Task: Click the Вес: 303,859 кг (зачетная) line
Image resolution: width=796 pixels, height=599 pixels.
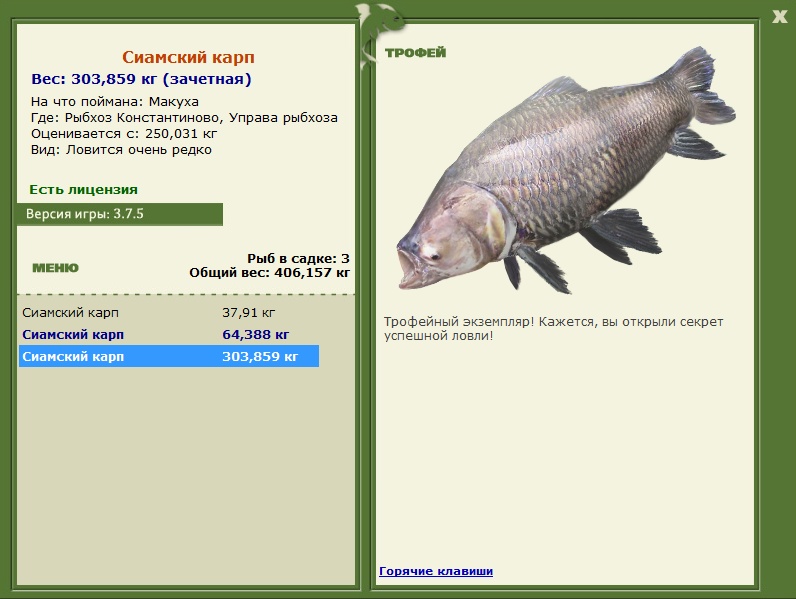Action: pos(141,79)
